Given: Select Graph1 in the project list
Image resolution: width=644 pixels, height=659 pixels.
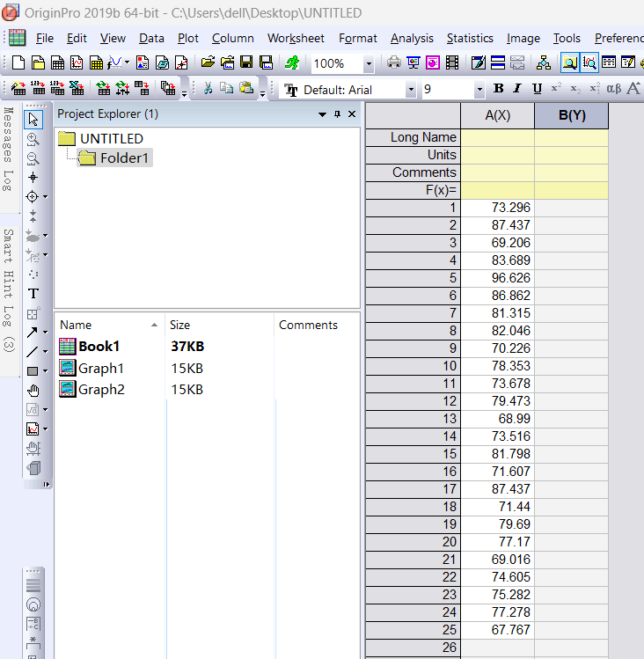Looking at the screenshot, I should point(101,368).
